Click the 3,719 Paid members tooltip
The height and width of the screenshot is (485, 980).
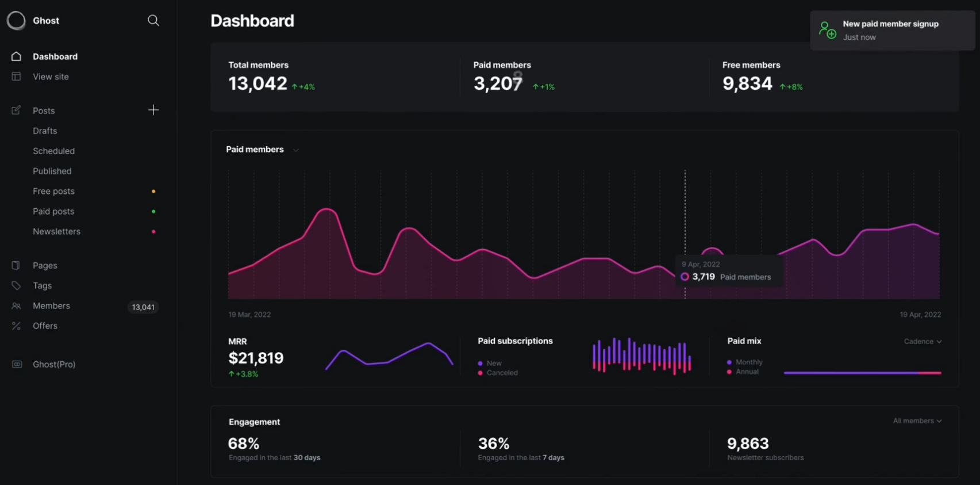click(730, 271)
